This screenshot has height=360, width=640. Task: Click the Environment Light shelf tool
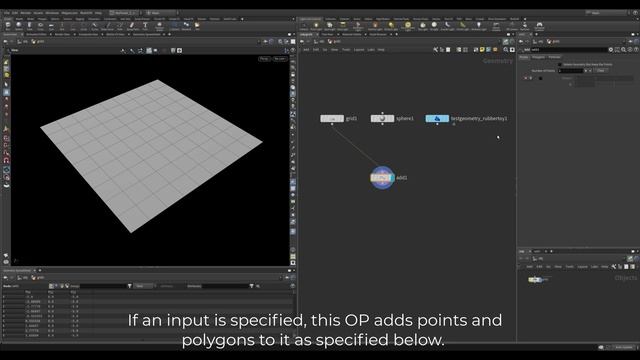tap(407, 26)
